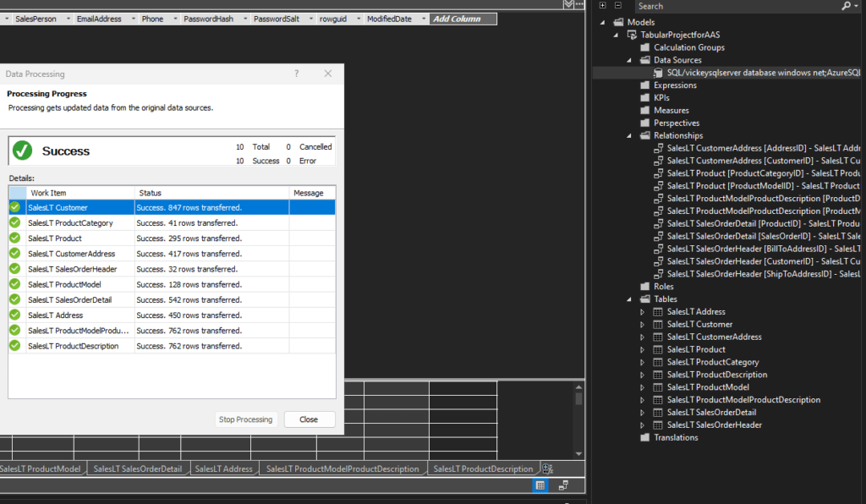Viewport: 866px width, 504px height.
Task: Switch to SalesLT ProductDescription tab
Action: click(483, 468)
